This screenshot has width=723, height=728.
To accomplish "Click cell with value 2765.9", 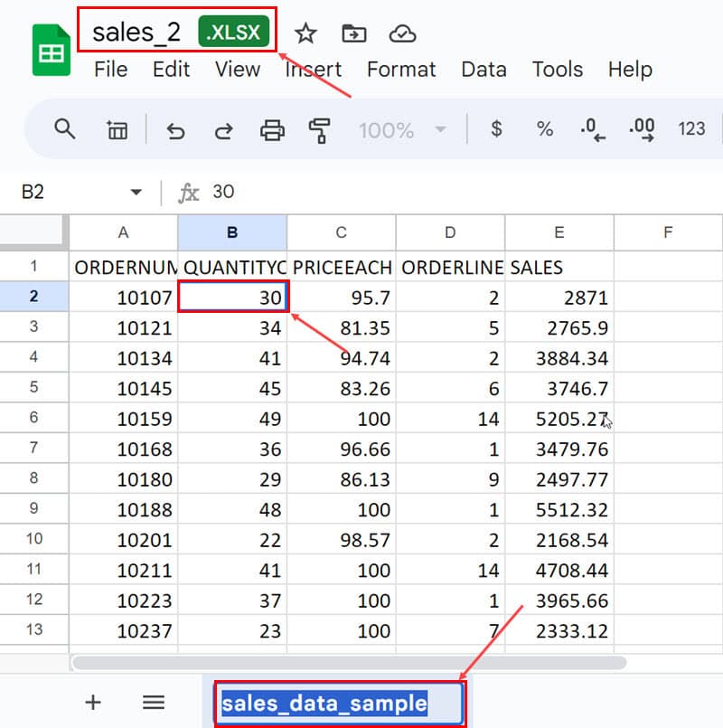I will pyautogui.click(x=559, y=326).
